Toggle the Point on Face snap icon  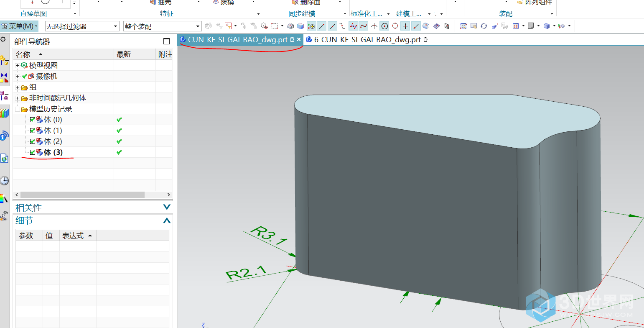pyautogui.click(x=426, y=26)
